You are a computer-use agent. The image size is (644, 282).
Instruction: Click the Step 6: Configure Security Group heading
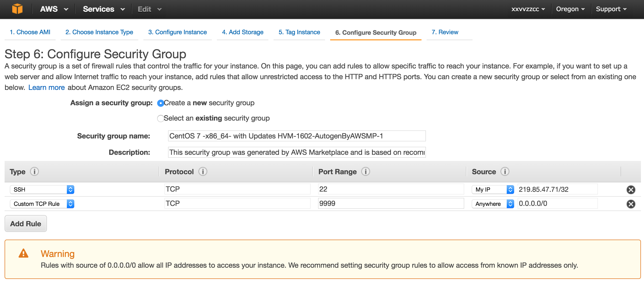click(x=95, y=54)
